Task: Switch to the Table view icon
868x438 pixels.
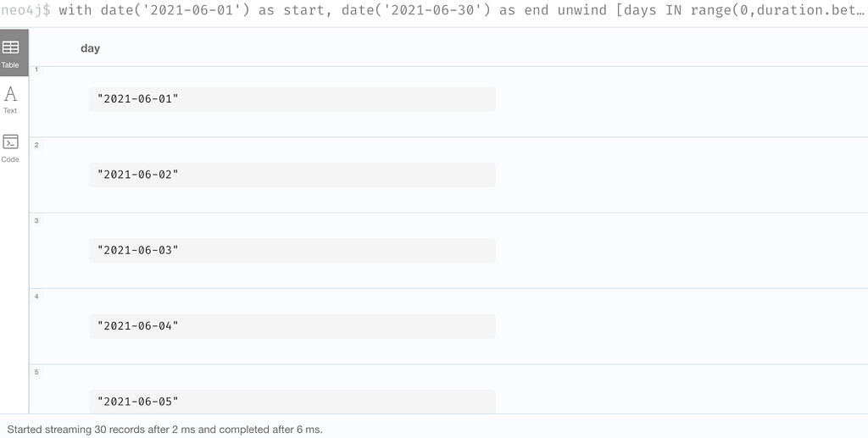Action: (x=10, y=47)
